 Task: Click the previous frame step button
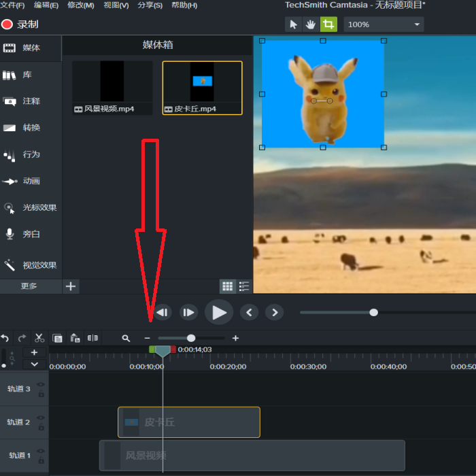[163, 312]
